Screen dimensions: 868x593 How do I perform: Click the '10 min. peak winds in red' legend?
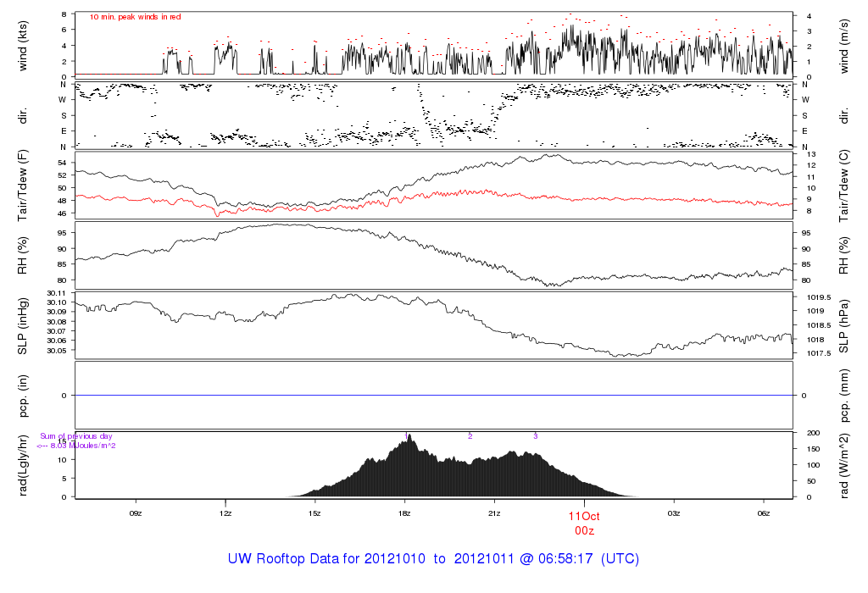(x=135, y=17)
